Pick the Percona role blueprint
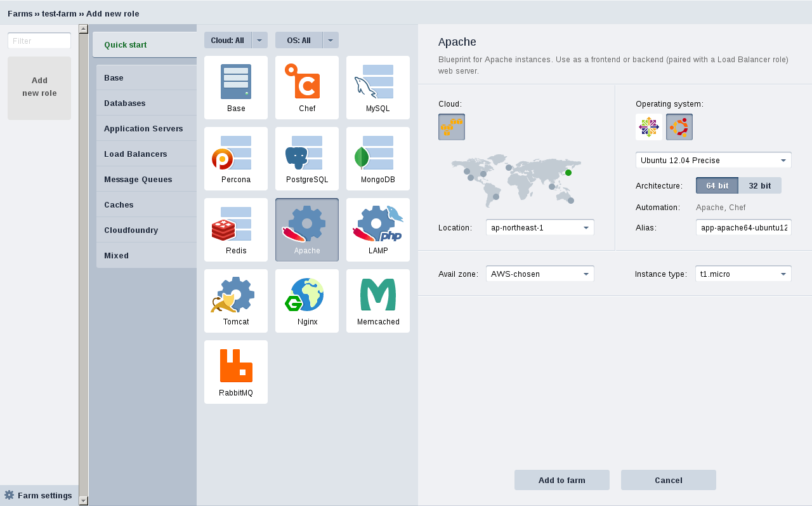The width and height of the screenshot is (812, 506). [236, 159]
